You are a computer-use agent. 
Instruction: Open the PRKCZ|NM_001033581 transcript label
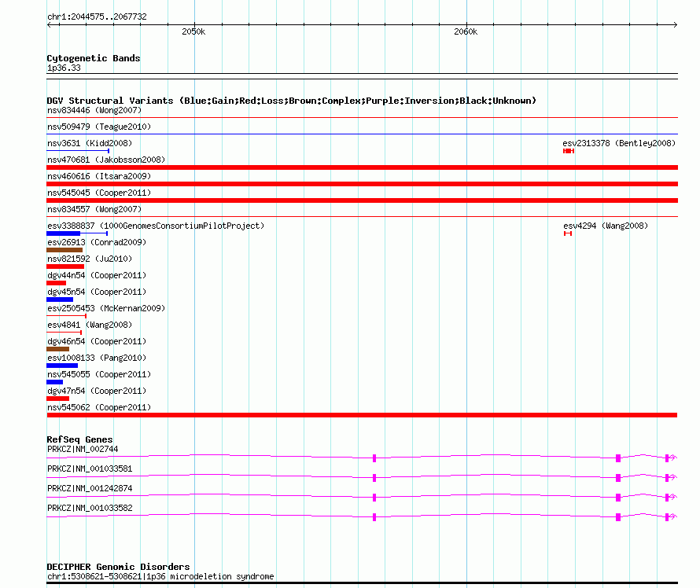[90, 469]
